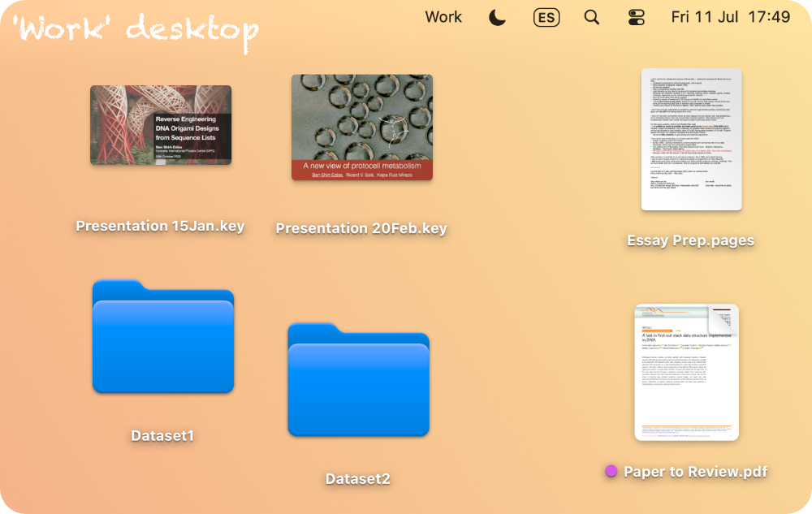Open the ES input source menu
812x514 pixels.
point(546,18)
